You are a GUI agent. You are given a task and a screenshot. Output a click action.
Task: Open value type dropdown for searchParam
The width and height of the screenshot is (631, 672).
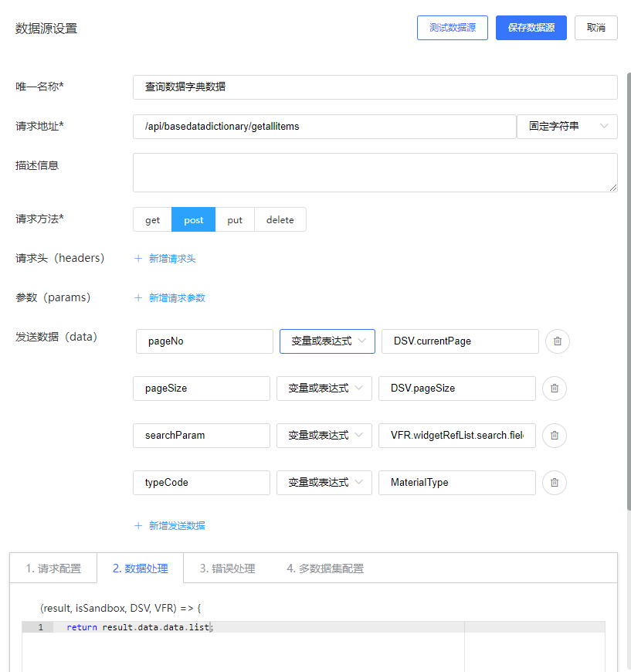tap(324, 436)
